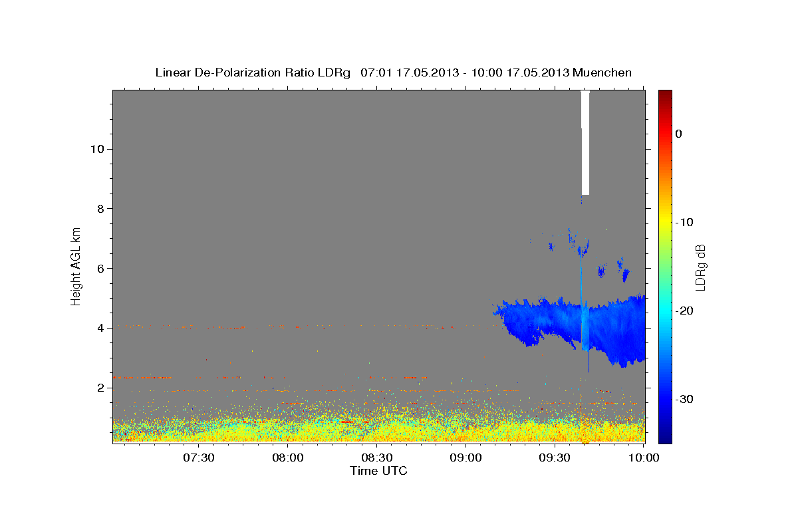Click the colorbar value -10
The image size is (798, 532).
point(684,222)
